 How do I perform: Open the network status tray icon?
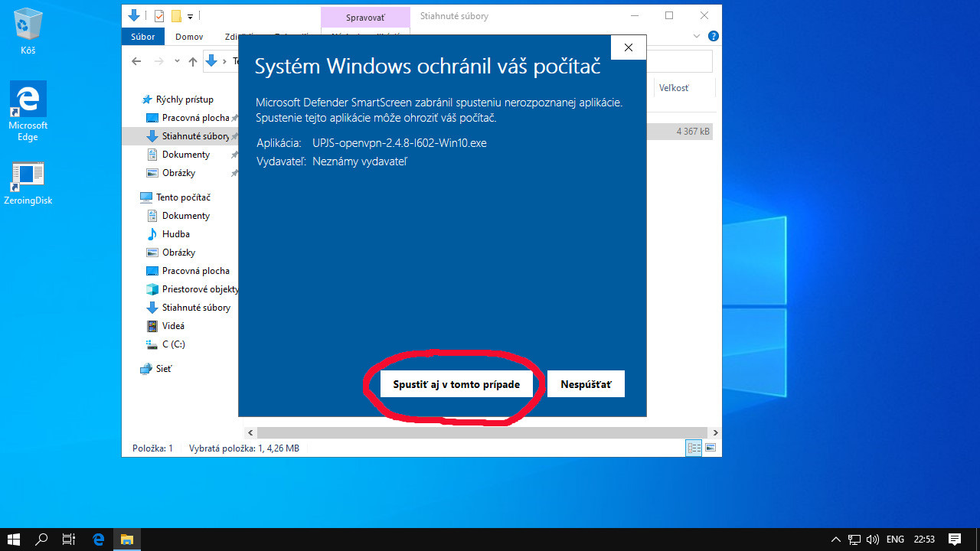coord(854,540)
